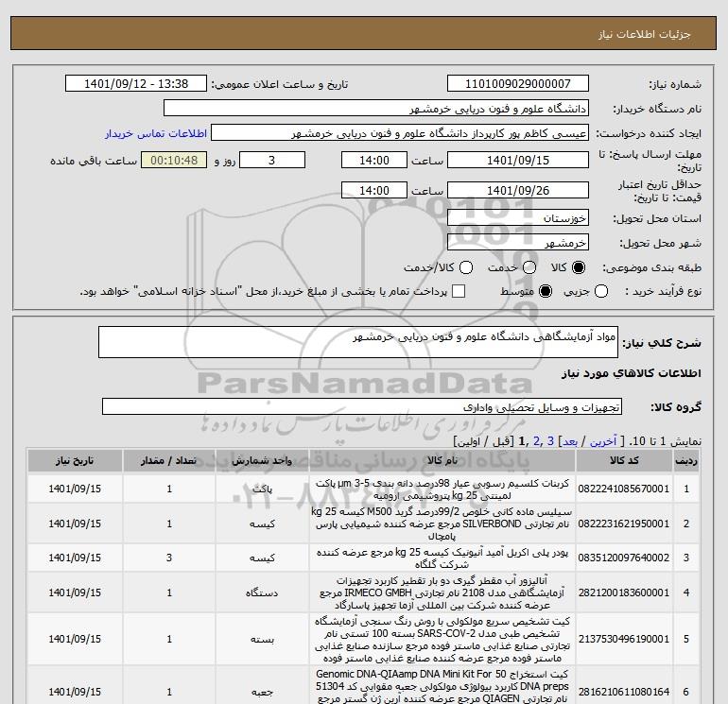This screenshot has width=728, height=704.
Task: Click the response deadline date 1401/09/15 field
Action: tap(518, 160)
